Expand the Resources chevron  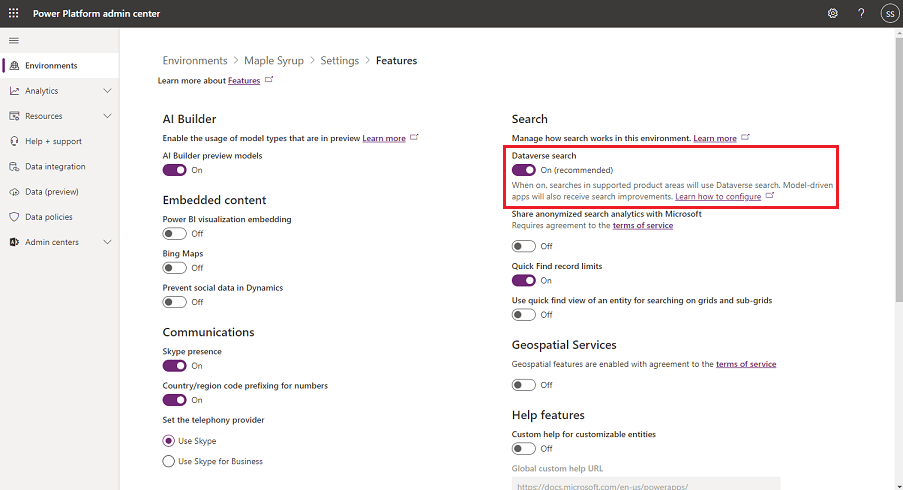coord(107,116)
